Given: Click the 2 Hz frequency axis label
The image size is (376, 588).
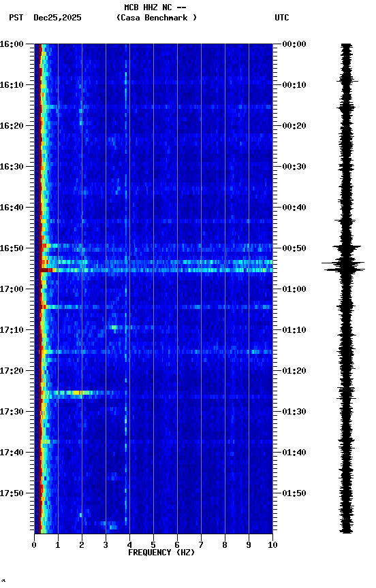Looking at the screenshot, I should (82, 546).
